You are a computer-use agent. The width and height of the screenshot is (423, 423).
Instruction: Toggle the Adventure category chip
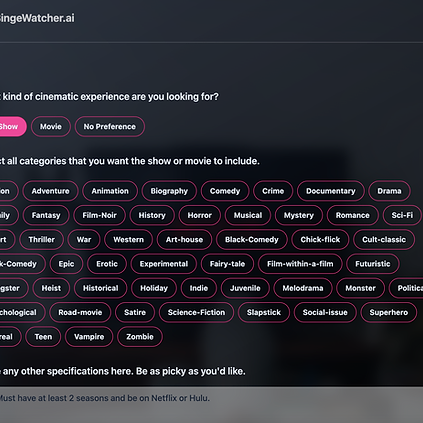tap(50, 191)
